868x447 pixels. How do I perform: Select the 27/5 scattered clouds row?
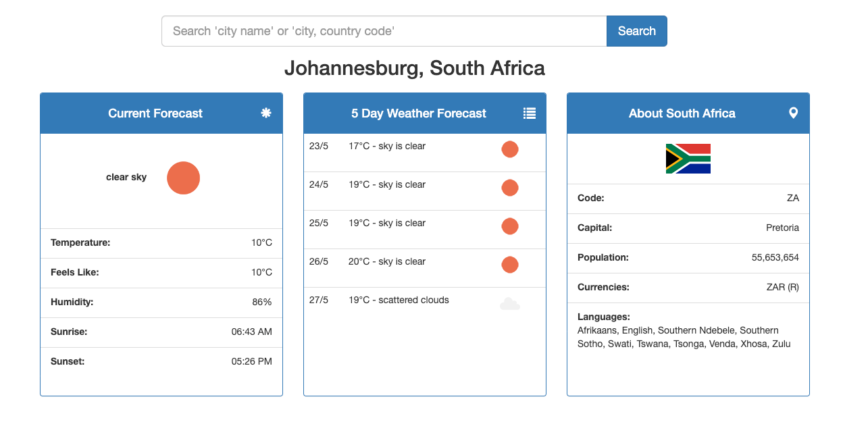tap(425, 307)
